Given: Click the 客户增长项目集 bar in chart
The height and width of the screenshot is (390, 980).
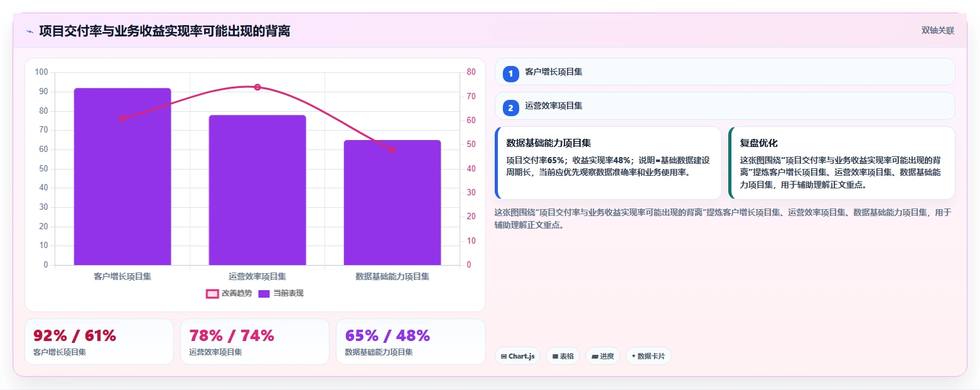Looking at the screenshot, I should pyautogui.click(x=122, y=176).
